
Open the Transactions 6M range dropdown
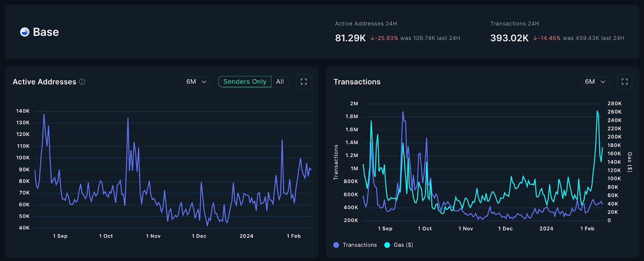594,82
